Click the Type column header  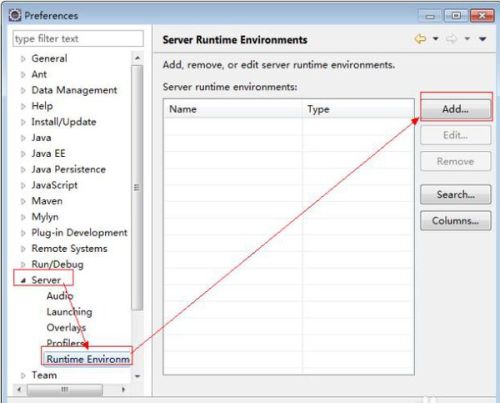pos(358,109)
